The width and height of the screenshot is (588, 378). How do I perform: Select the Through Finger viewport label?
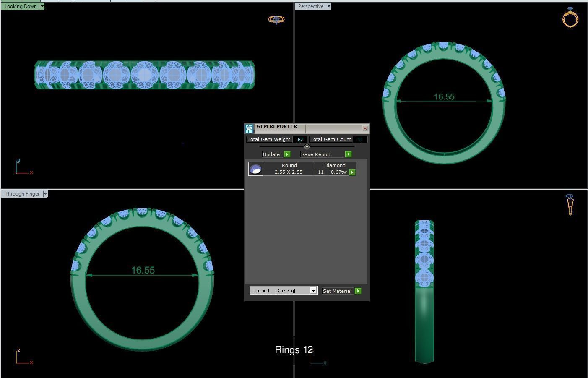22,194
